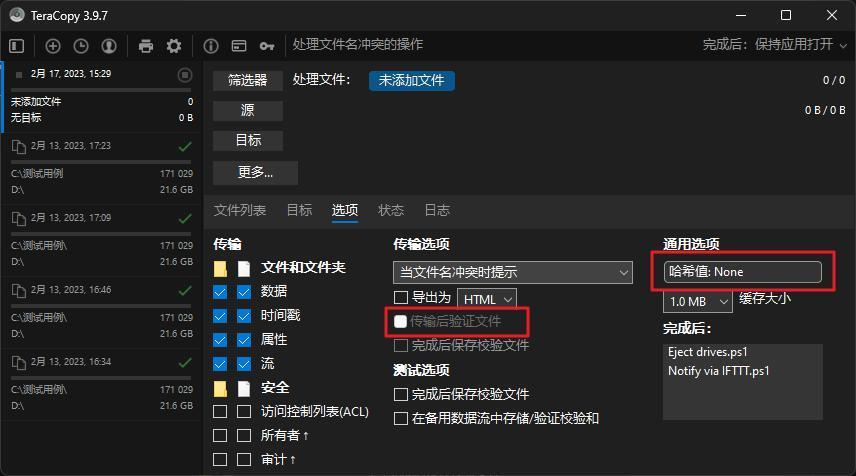Click the key license icon
Screen dimensions: 856x476
pyautogui.click(x=267, y=46)
